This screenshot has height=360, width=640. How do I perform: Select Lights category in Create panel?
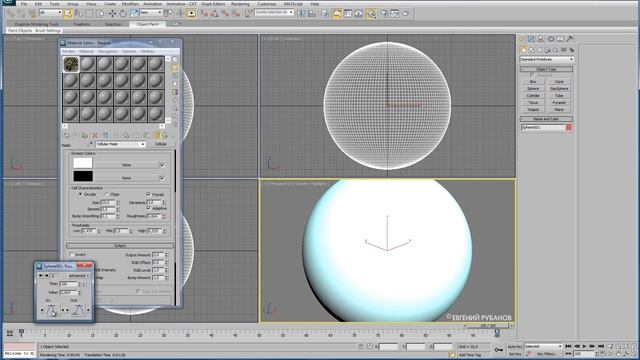[x=540, y=50]
